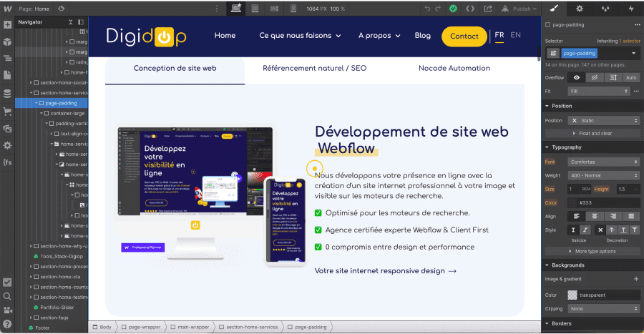
Task: Add a background image & gradient with plus
Action: (636, 279)
